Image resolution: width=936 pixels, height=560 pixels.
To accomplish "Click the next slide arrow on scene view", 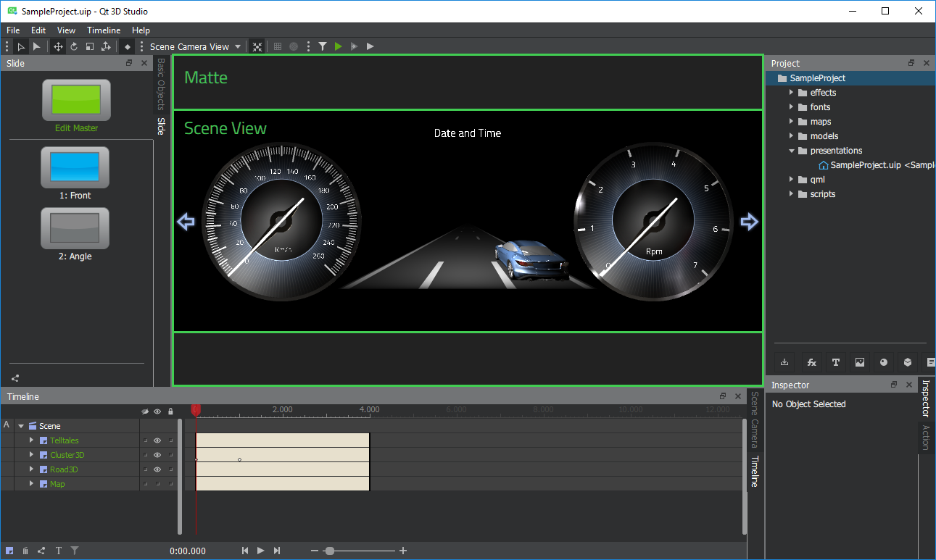I will coord(749,222).
